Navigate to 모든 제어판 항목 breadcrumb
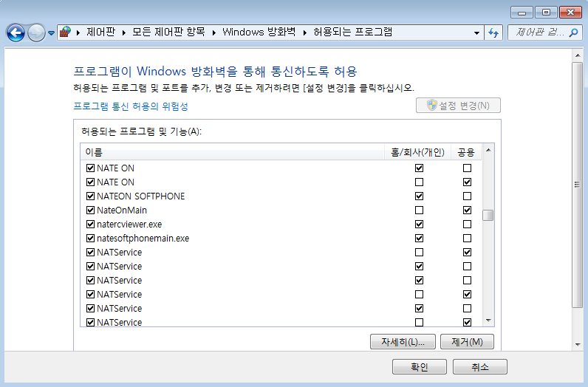 coord(168,32)
